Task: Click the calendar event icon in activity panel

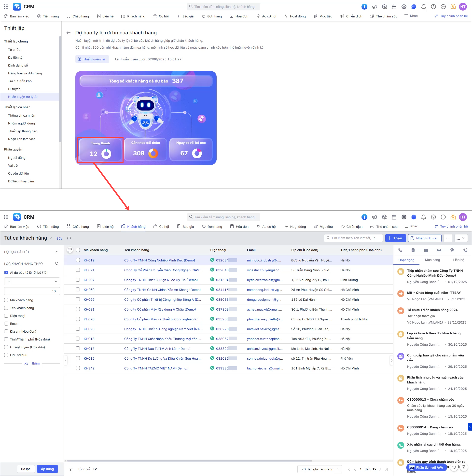Action: coord(426,250)
